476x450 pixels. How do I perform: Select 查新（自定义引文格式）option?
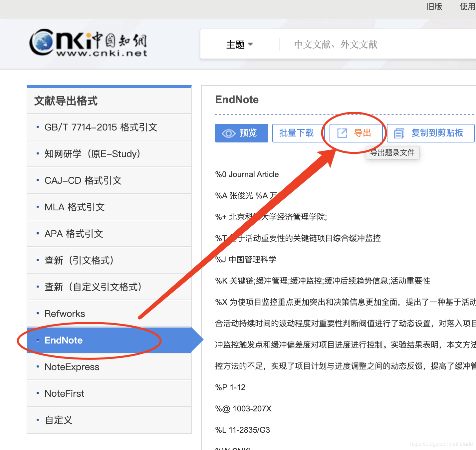pos(109,287)
